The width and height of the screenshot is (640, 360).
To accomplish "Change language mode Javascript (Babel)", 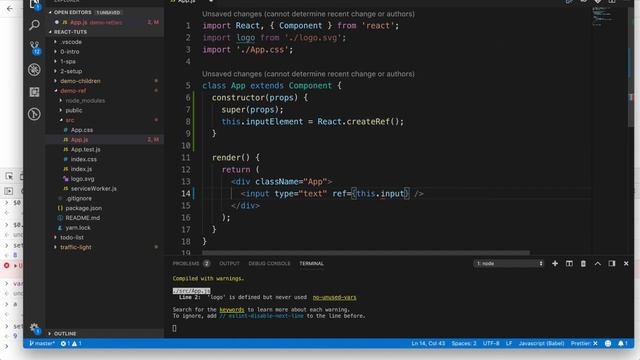I will (x=541, y=344).
